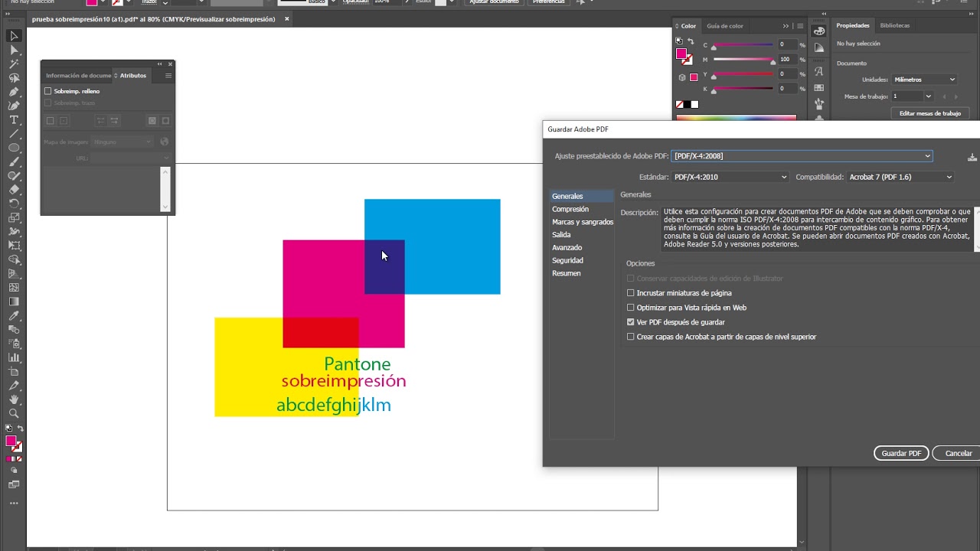This screenshot has width=980, height=551.
Task: Select the Hand tool
Action: pos(14,399)
